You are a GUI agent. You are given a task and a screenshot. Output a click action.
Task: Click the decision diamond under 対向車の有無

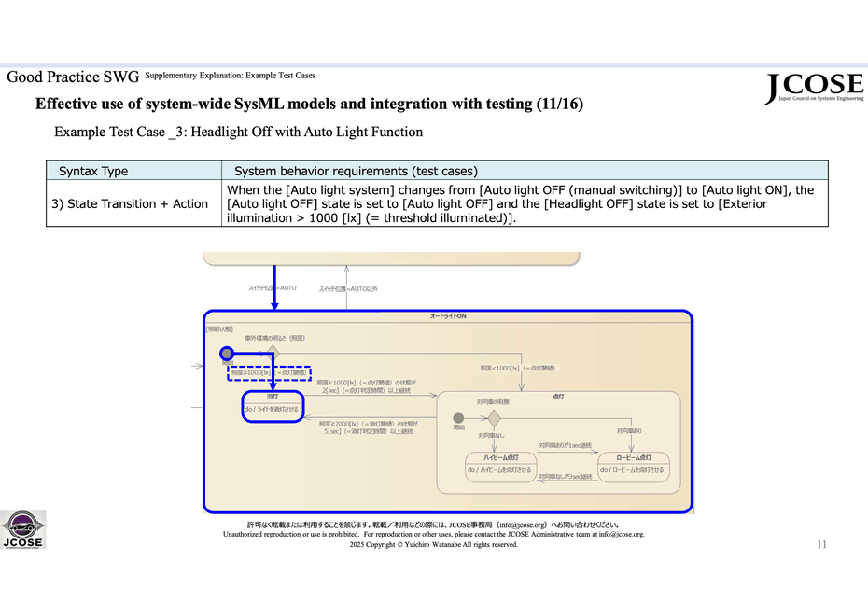tap(494, 418)
